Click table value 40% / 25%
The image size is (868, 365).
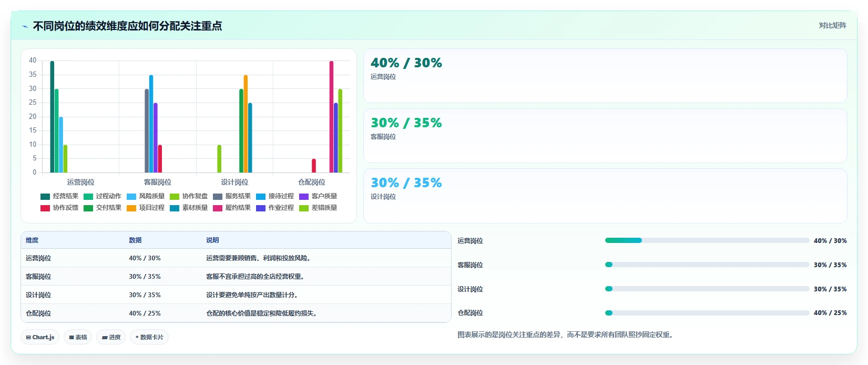click(x=145, y=313)
